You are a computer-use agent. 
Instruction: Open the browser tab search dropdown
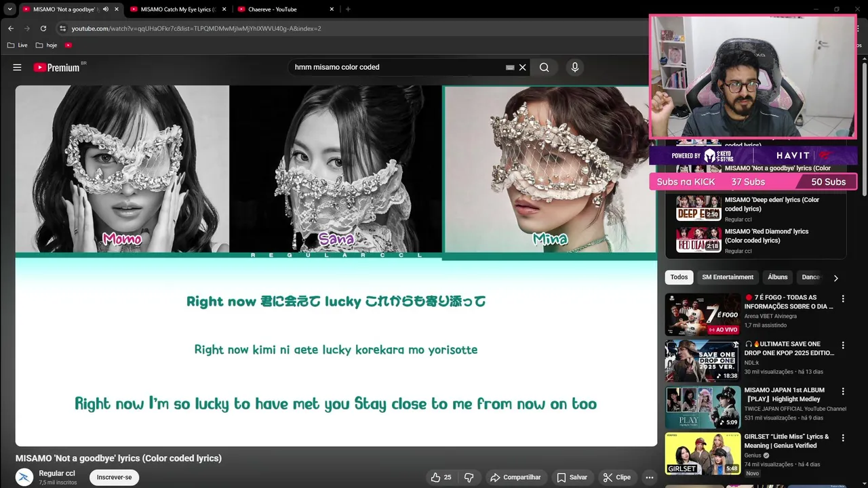point(9,9)
